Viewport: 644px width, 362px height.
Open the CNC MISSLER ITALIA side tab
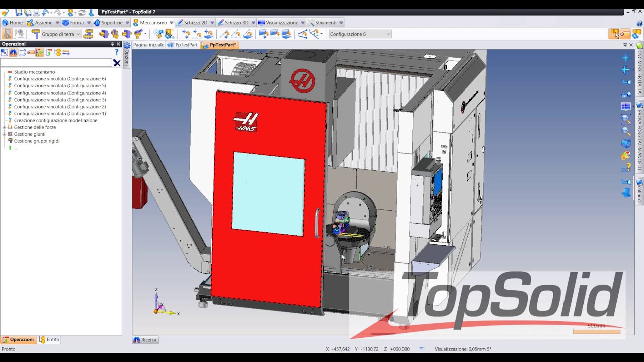639,70
